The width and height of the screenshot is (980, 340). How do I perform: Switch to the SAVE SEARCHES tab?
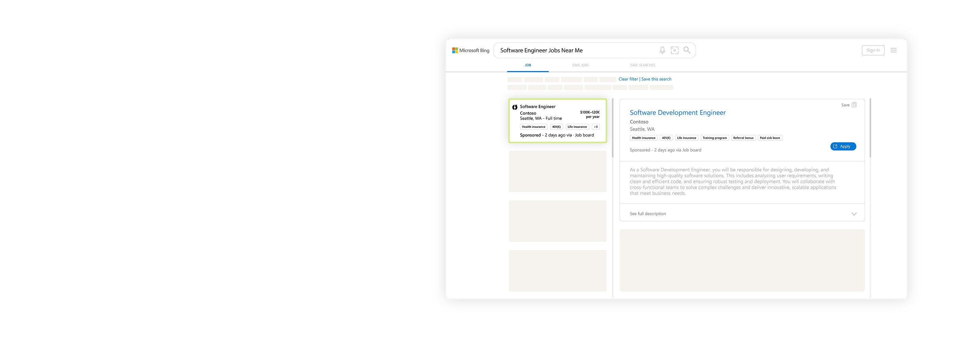[x=642, y=65]
